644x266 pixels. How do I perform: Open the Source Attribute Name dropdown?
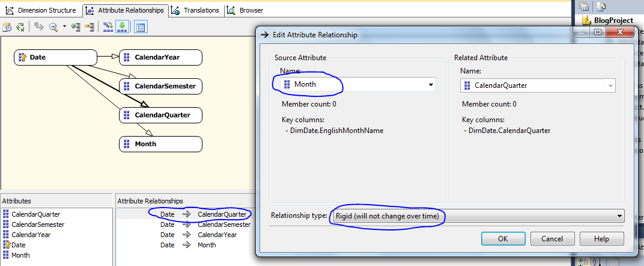(430, 85)
